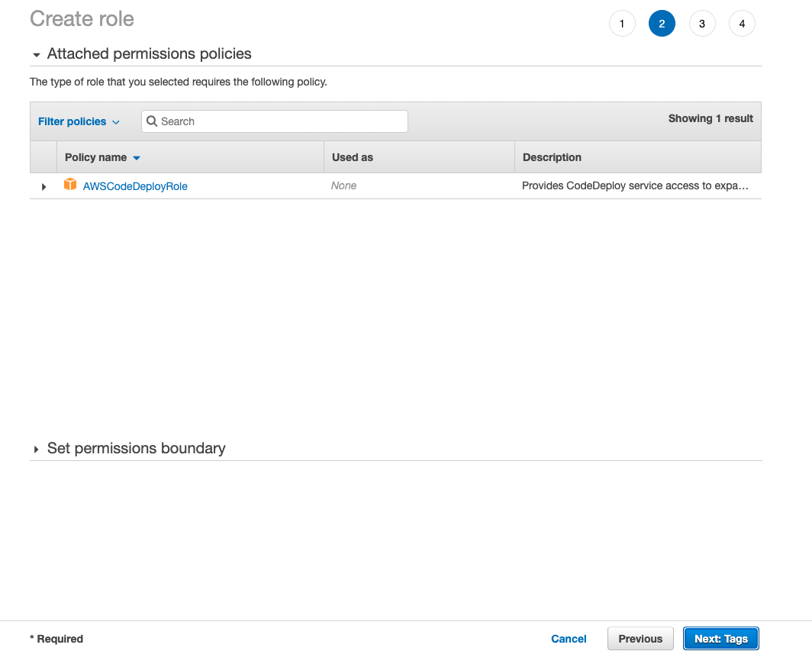812x651 pixels.
Task: Proceed with the Next: Tags button
Action: point(720,639)
